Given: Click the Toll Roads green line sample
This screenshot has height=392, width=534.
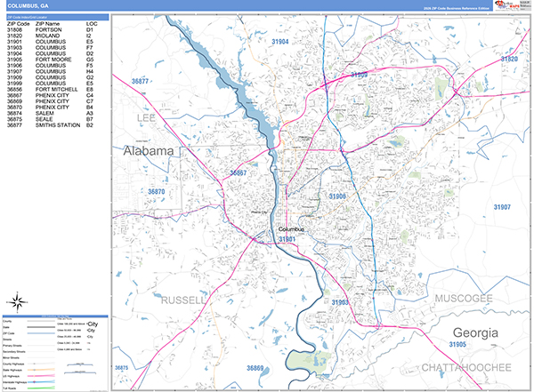Looking at the screenshot, I should coord(41,388).
